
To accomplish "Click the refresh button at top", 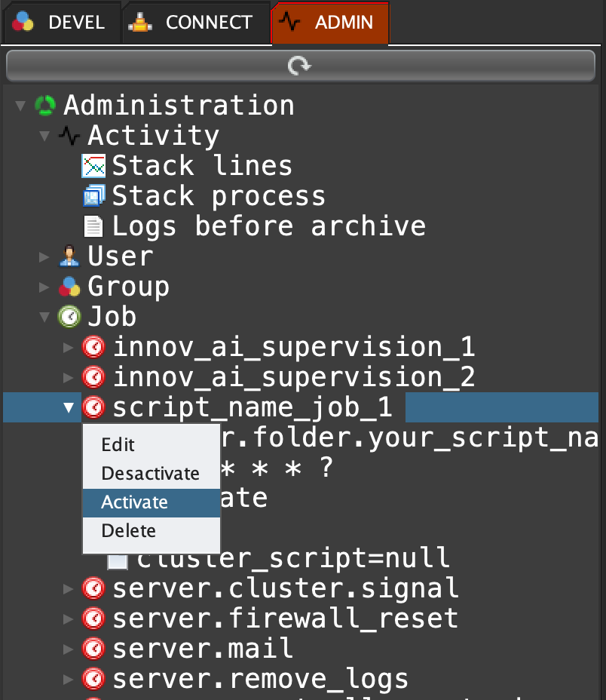I will [301, 66].
